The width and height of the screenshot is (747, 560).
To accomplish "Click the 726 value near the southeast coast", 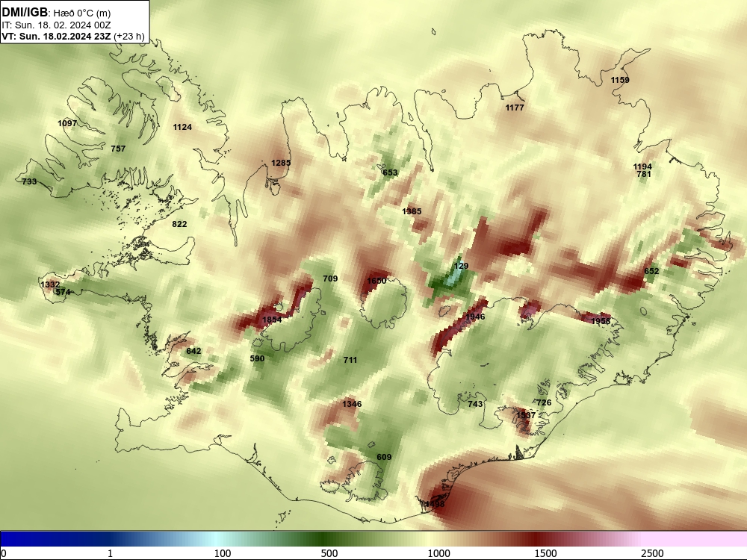I will click(x=544, y=403).
